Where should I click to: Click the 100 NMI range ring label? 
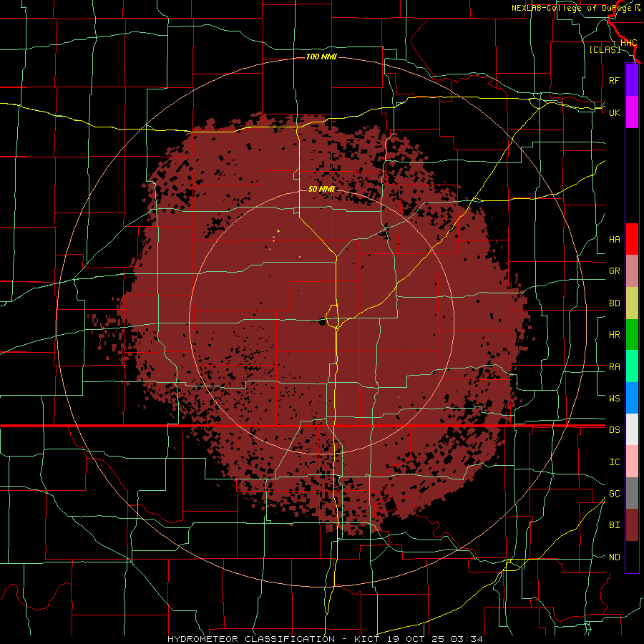coord(321,57)
